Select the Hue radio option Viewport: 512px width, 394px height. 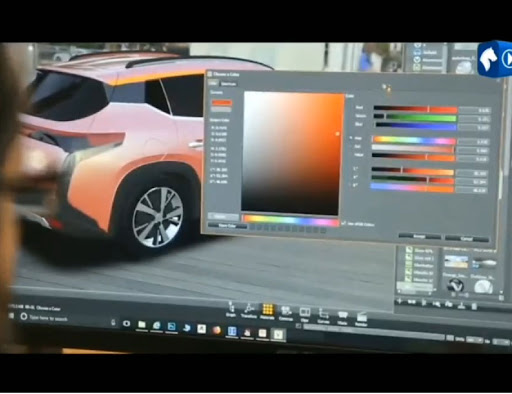click(x=351, y=138)
